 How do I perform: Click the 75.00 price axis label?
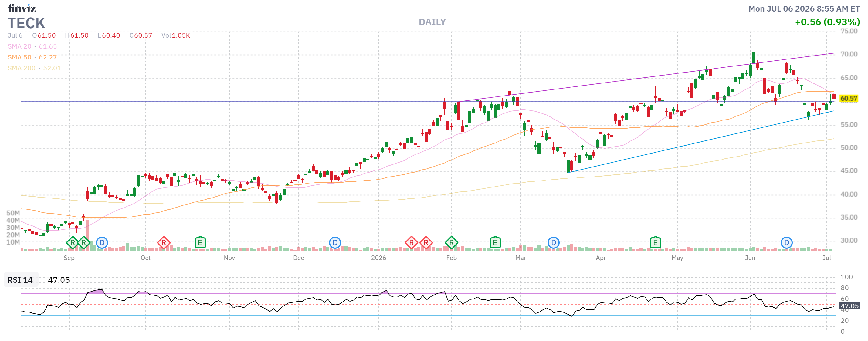pyautogui.click(x=849, y=31)
